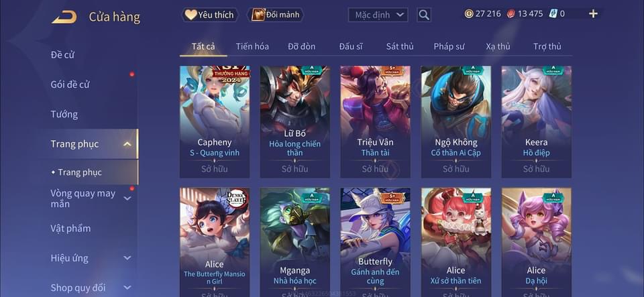This screenshot has height=297, width=644.
Task: Open the Mặc định sort dropdown
Action: (x=378, y=15)
